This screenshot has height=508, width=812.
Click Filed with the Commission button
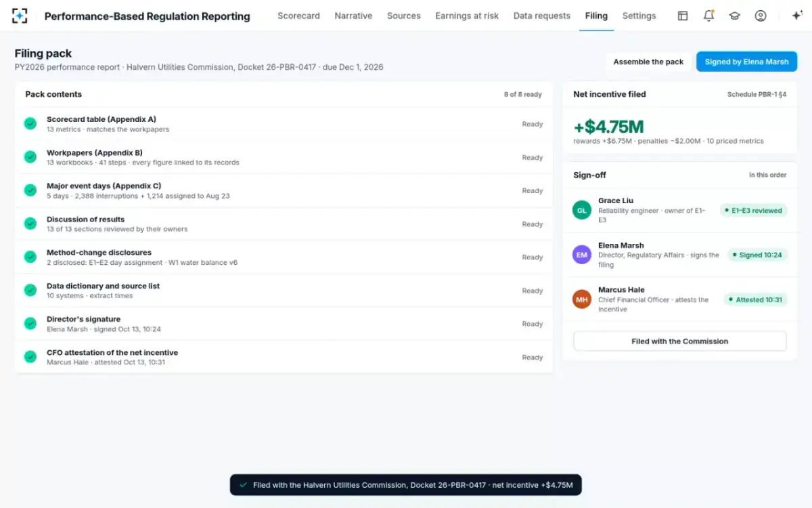[x=680, y=341]
